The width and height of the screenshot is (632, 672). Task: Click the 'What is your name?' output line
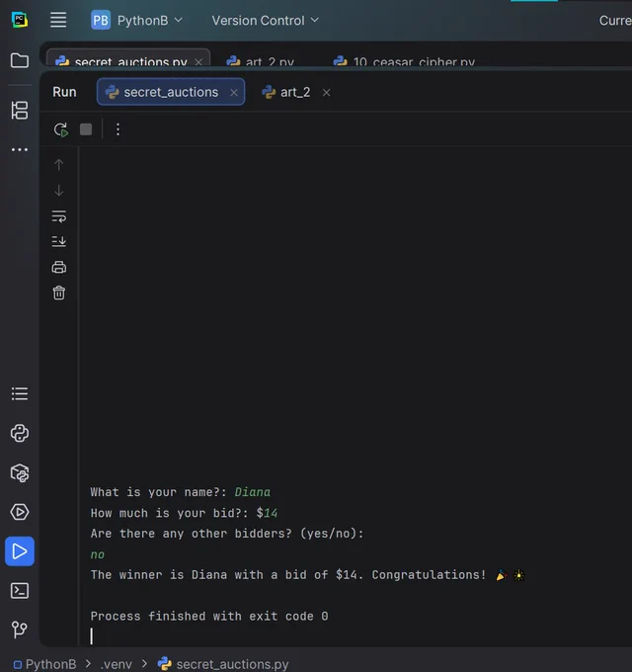(181, 492)
